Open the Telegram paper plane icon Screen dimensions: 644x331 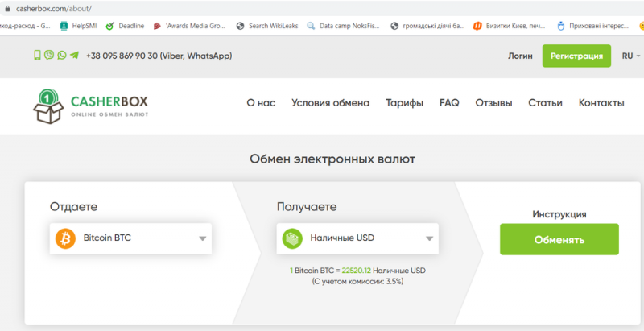coord(75,56)
